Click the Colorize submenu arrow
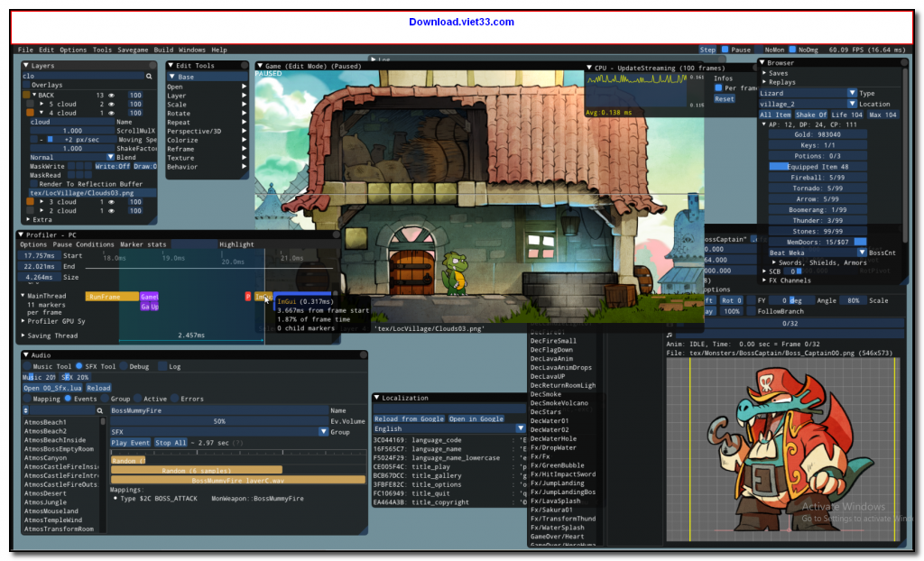Screen dimensions: 924x561 (x=244, y=141)
